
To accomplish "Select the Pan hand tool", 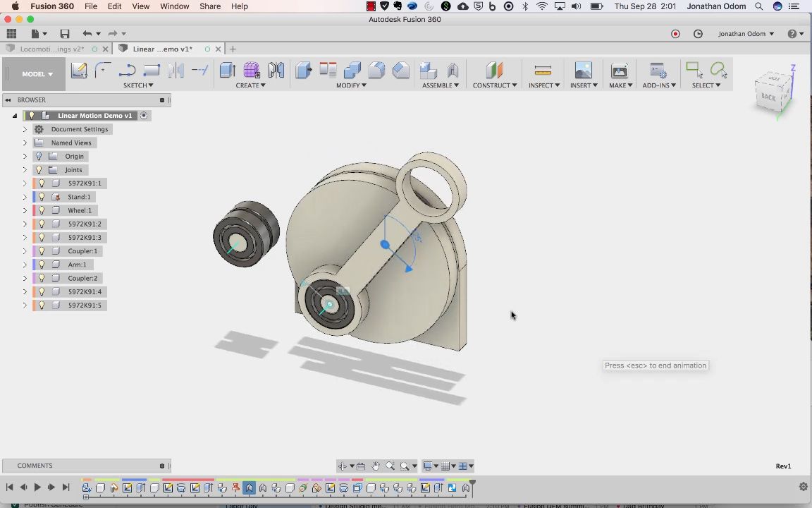I will (376, 466).
